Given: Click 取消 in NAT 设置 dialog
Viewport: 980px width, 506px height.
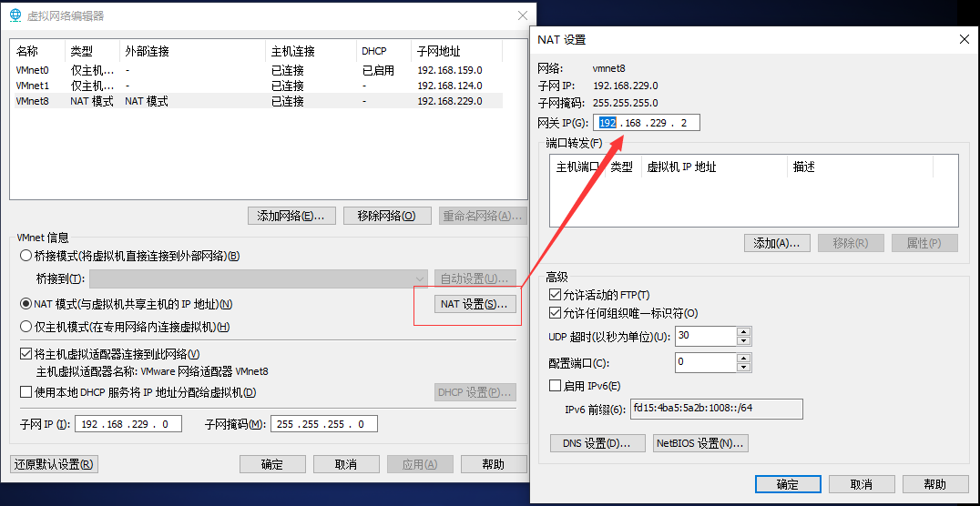Looking at the screenshot, I should tap(862, 484).
